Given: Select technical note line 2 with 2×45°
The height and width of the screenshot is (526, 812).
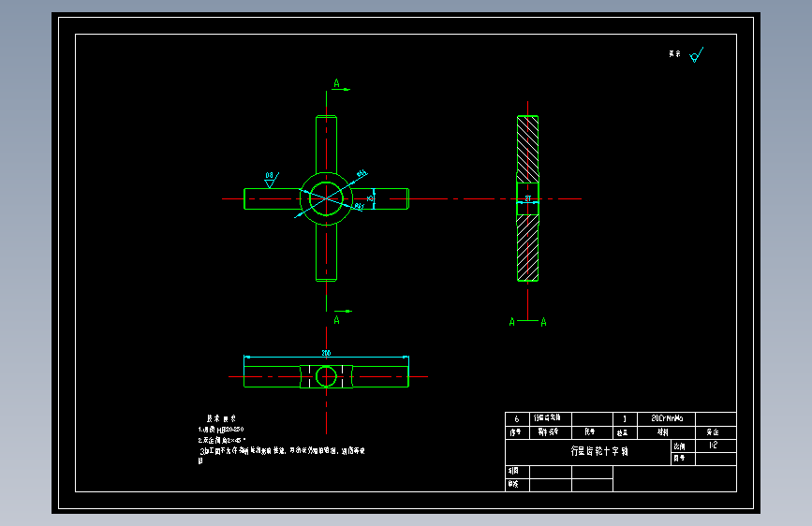Looking at the screenshot, I should (x=222, y=440).
